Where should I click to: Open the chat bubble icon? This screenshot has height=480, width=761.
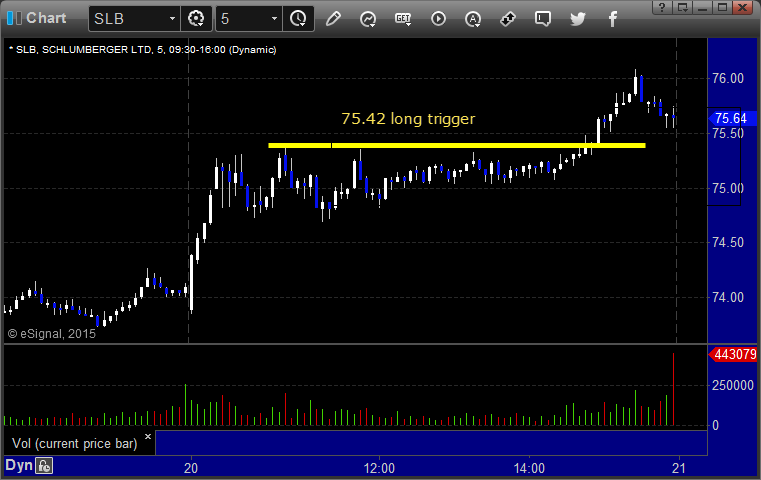[543, 19]
